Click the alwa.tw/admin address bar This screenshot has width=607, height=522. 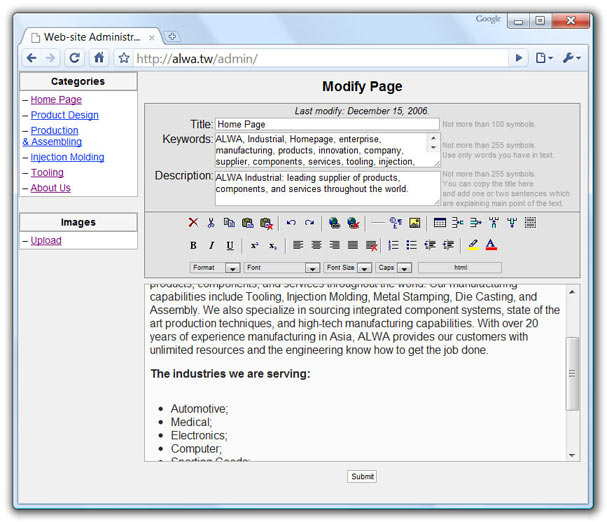tap(321, 59)
